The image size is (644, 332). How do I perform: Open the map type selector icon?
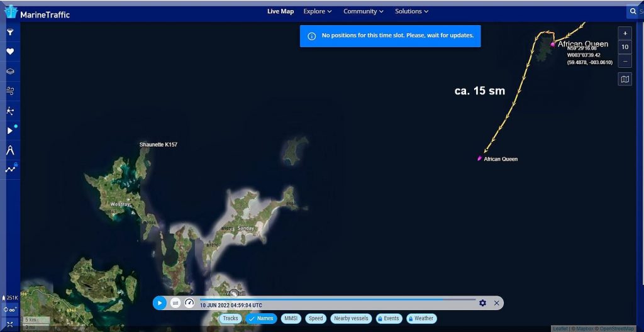click(x=625, y=79)
